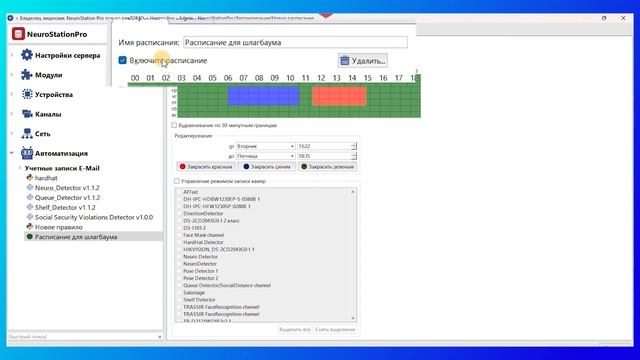The width and height of the screenshot is (640, 360).
Task: Check the Sabotage checkbox
Action: coord(179,293)
